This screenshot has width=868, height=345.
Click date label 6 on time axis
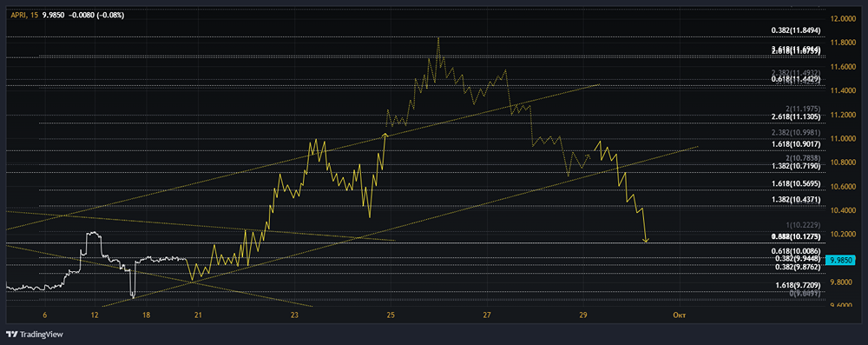click(45, 315)
